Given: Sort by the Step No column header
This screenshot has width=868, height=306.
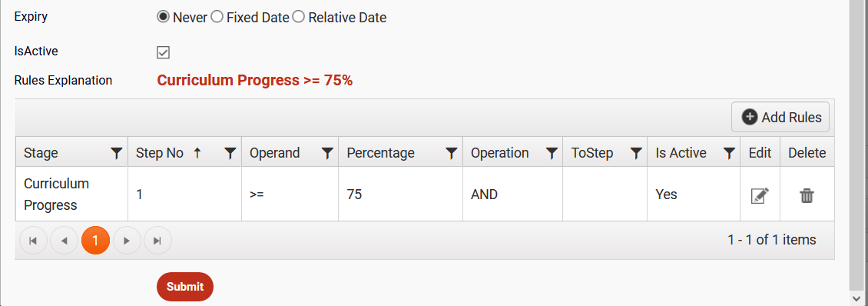Looking at the screenshot, I should pos(160,153).
